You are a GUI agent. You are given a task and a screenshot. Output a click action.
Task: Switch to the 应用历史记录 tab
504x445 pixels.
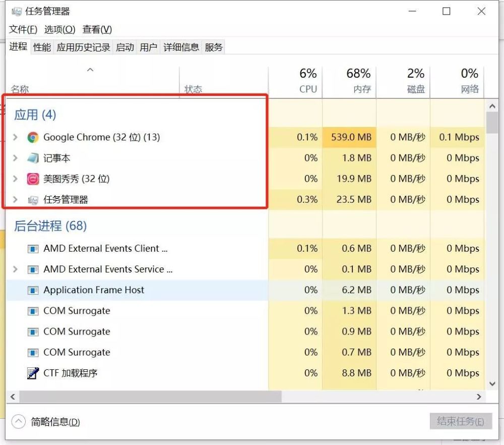click(x=83, y=47)
